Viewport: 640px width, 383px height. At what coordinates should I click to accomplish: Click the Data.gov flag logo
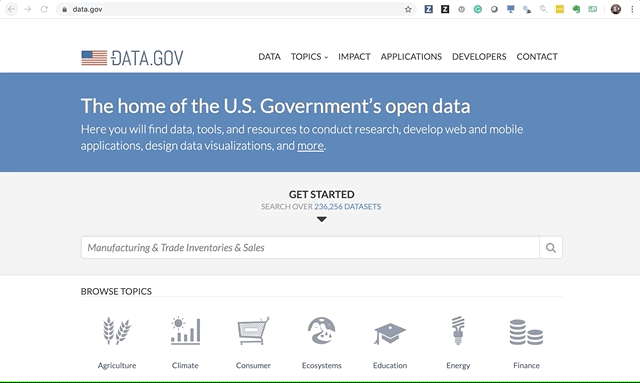94,58
